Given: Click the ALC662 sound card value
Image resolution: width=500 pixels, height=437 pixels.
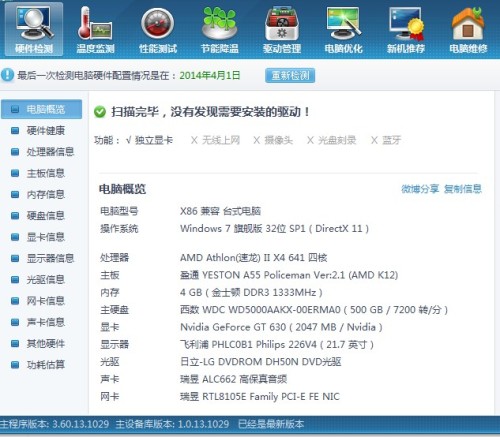Looking at the screenshot, I should click(233, 379).
